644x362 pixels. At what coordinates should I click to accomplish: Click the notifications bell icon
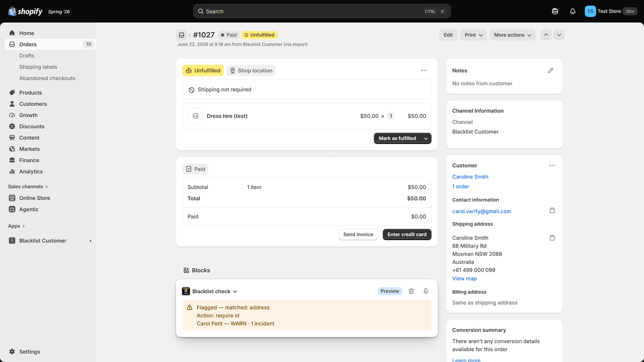573,11
